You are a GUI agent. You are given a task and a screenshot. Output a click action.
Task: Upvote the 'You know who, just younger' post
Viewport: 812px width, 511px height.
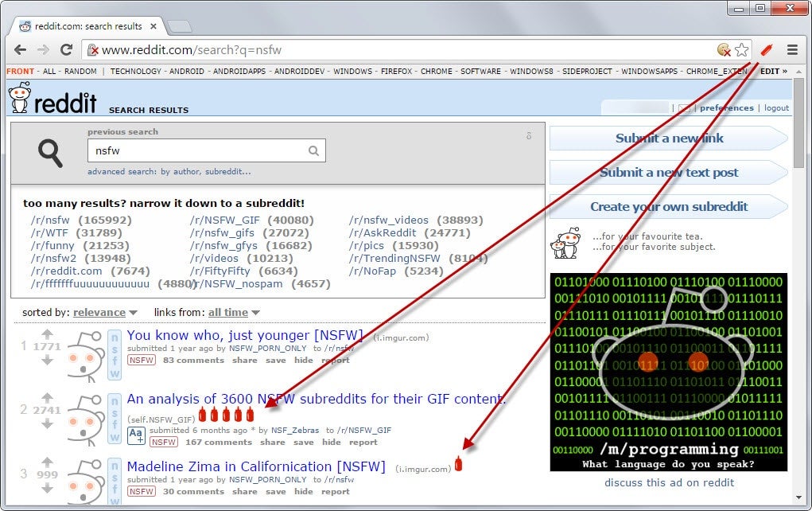coord(47,334)
